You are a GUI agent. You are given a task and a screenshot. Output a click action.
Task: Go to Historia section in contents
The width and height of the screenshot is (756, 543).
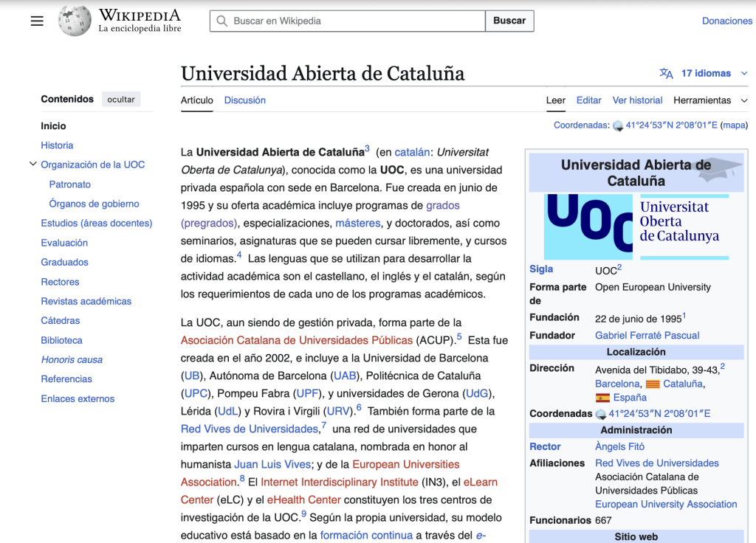57,145
